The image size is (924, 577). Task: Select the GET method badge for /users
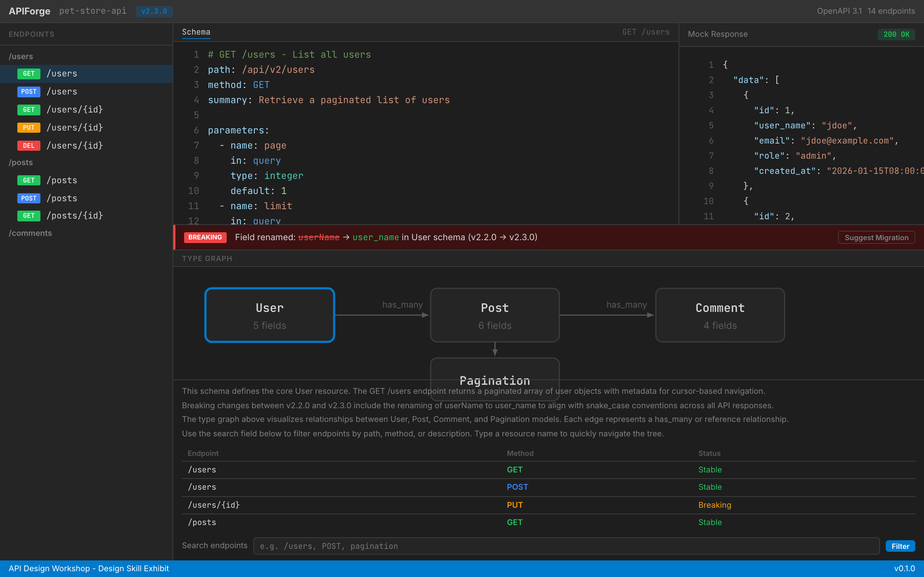click(29, 74)
